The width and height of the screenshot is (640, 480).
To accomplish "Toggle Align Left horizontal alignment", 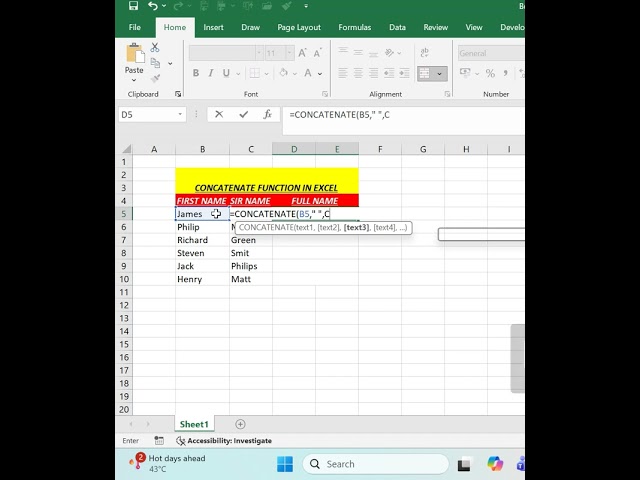I will click(343, 73).
